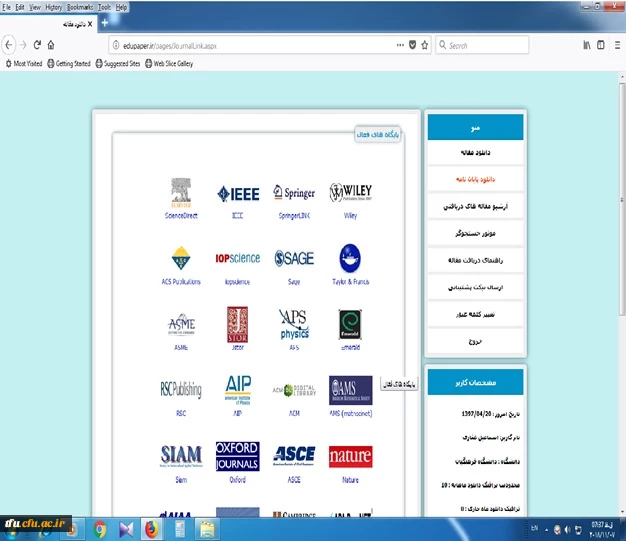Click the Firefox reload page button

(x=38, y=45)
